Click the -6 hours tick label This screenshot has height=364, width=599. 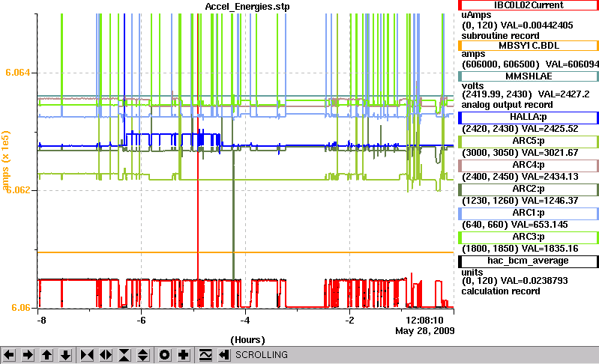point(142,320)
